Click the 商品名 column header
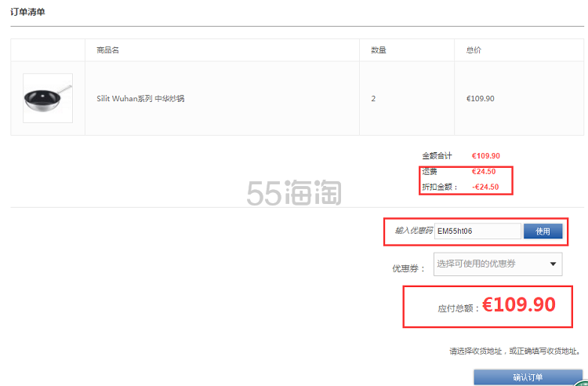 point(107,50)
